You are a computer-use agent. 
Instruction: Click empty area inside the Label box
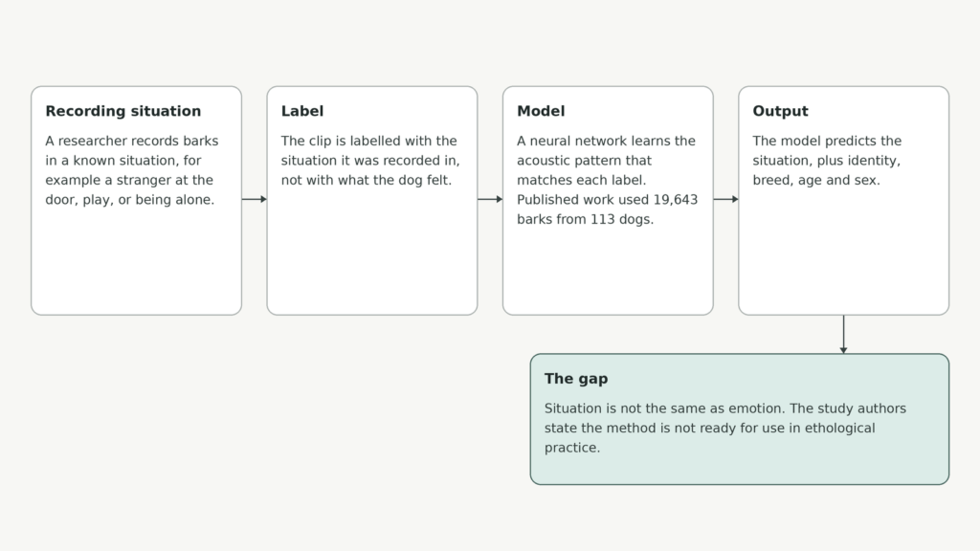coord(372,256)
